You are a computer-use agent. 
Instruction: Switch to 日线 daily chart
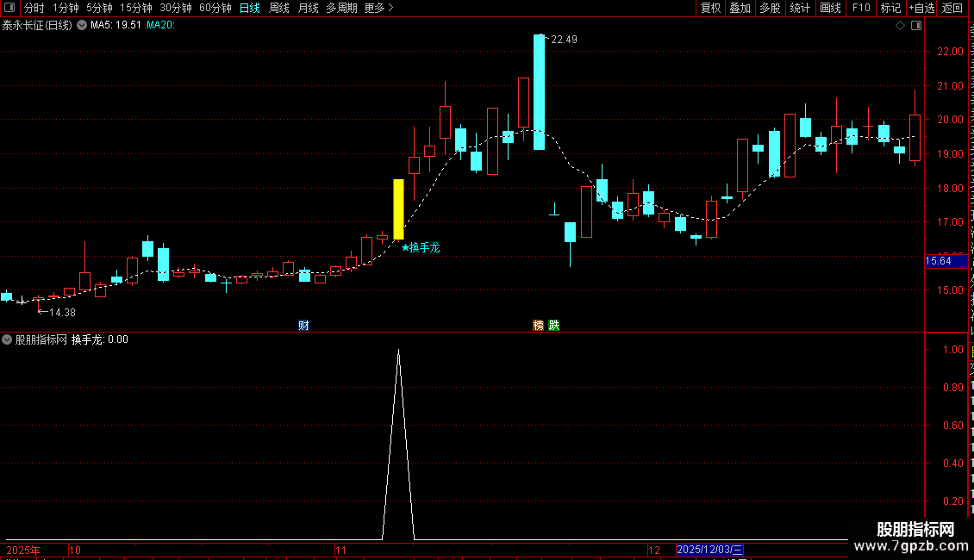[x=250, y=8]
